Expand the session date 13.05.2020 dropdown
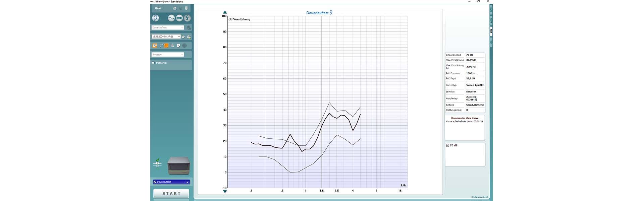Viewport: 644px width, 201px height. click(x=179, y=37)
